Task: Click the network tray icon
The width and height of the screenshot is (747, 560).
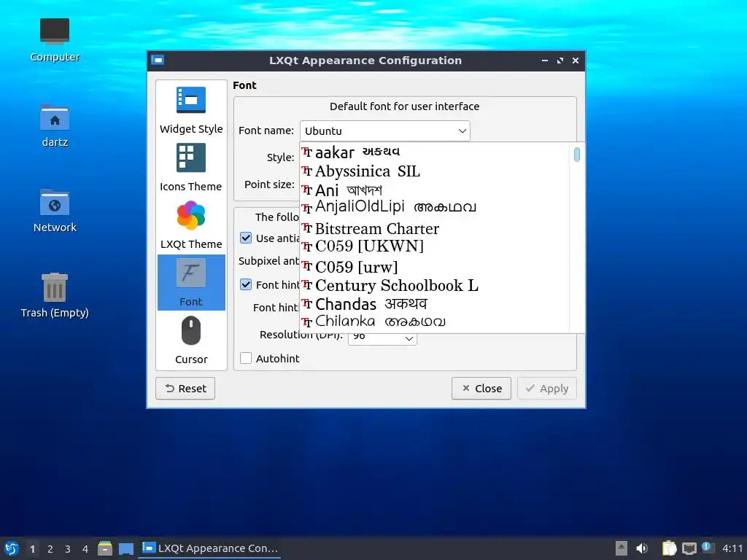Action: pyautogui.click(x=689, y=548)
